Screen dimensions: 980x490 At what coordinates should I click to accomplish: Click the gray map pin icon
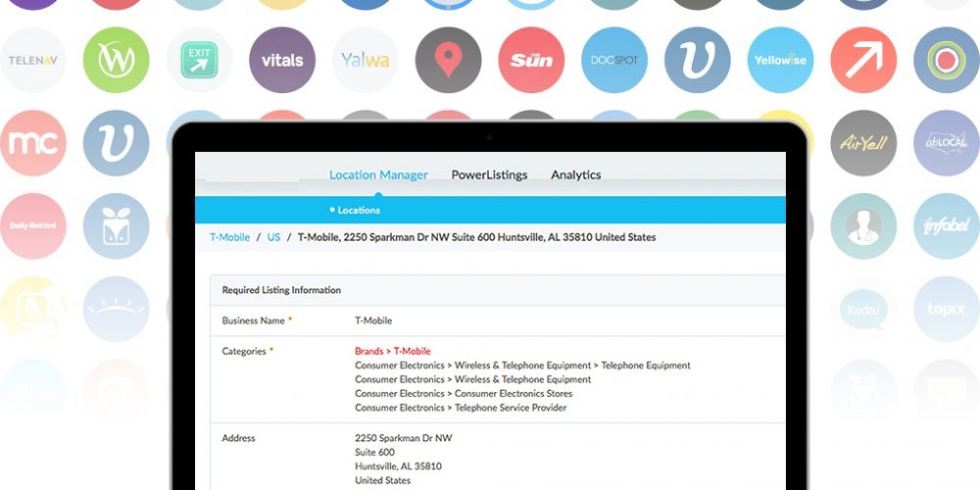click(448, 60)
